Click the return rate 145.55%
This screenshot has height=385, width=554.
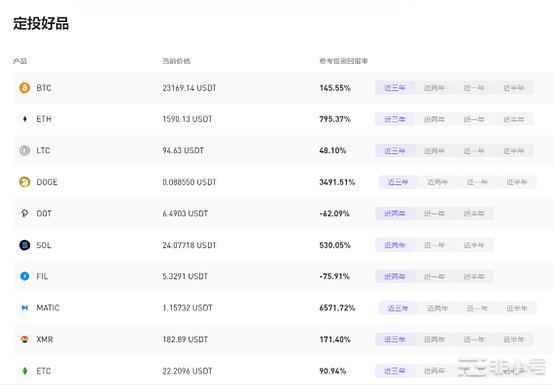335,88
